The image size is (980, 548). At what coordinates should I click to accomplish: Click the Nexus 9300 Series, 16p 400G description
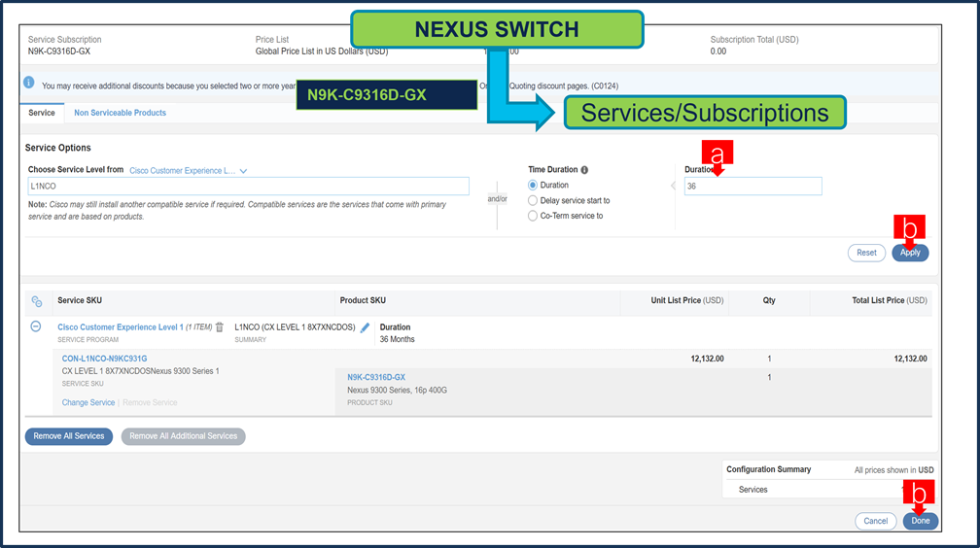[x=397, y=390]
